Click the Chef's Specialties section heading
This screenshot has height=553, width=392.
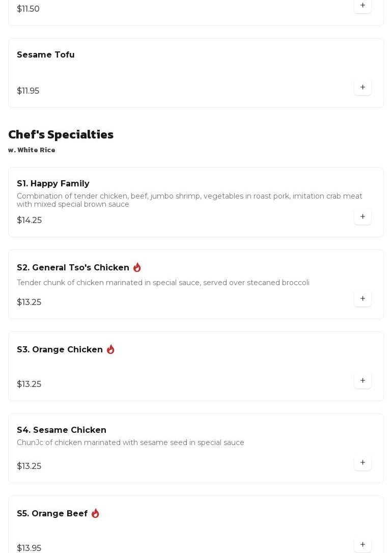click(61, 134)
